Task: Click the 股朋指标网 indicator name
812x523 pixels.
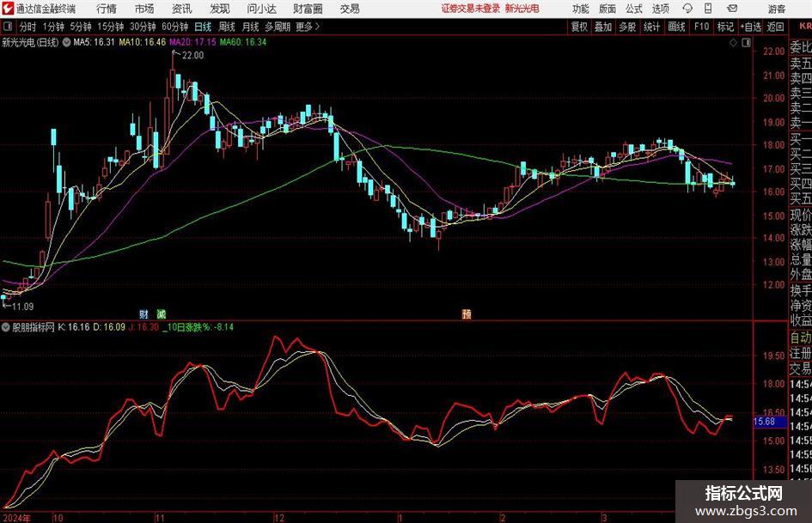Action: (34, 327)
